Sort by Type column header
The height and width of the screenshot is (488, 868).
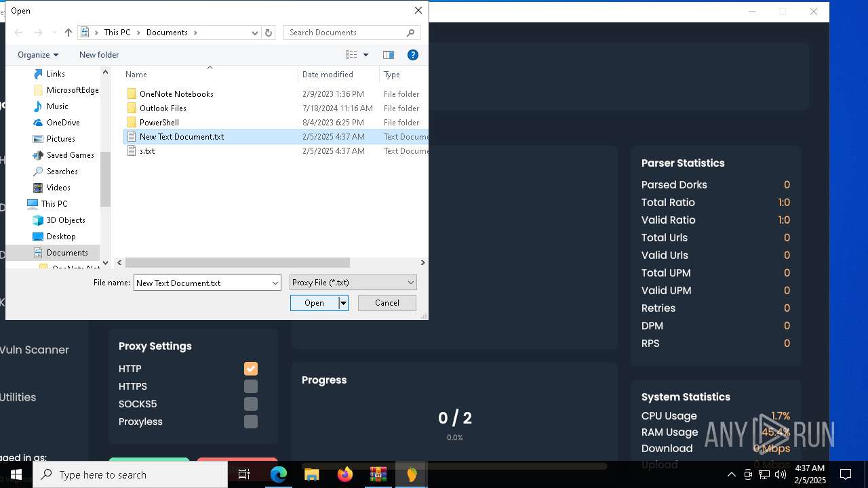(403, 75)
